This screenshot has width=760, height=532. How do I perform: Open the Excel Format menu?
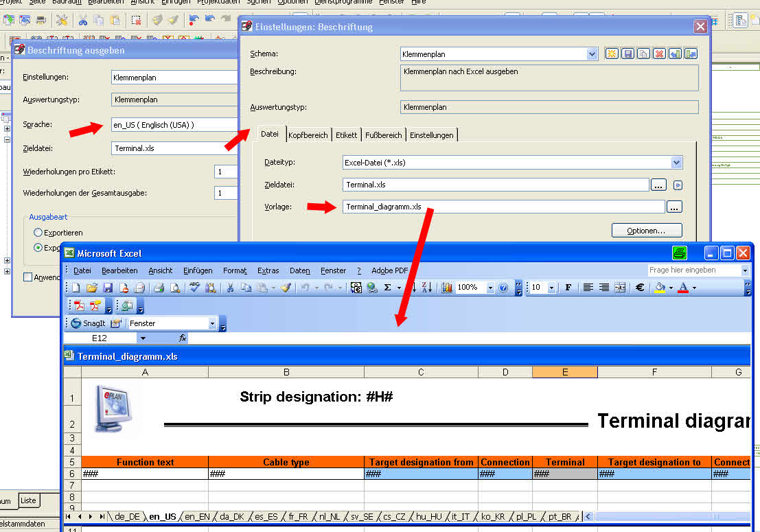(235, 270)
